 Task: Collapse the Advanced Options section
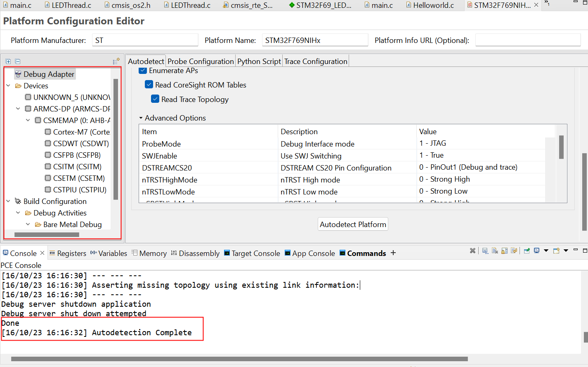(141, 118)
